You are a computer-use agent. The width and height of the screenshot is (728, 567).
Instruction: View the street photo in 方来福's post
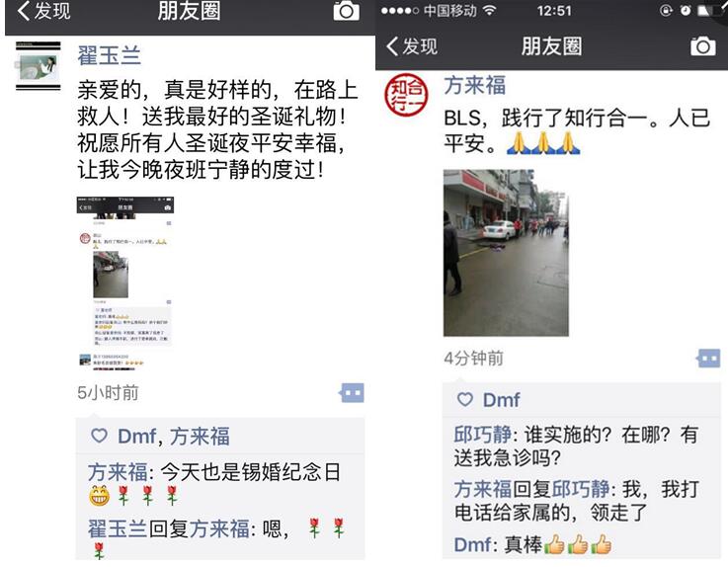[x=506, y=253]
